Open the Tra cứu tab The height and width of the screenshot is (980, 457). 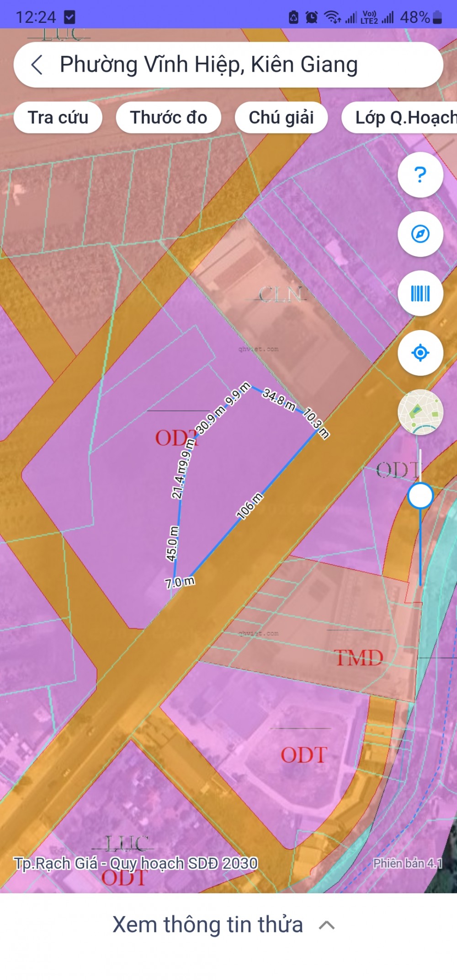[58, 117]
